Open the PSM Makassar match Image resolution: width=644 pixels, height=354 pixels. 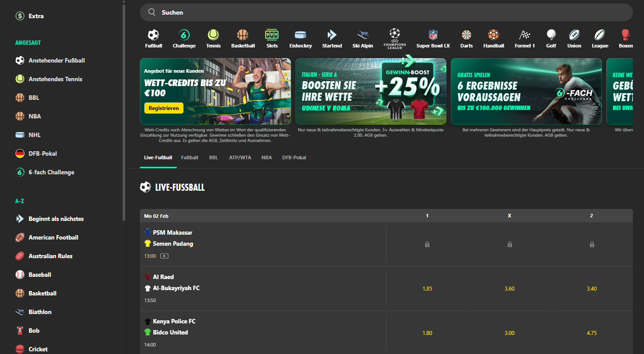263,244
